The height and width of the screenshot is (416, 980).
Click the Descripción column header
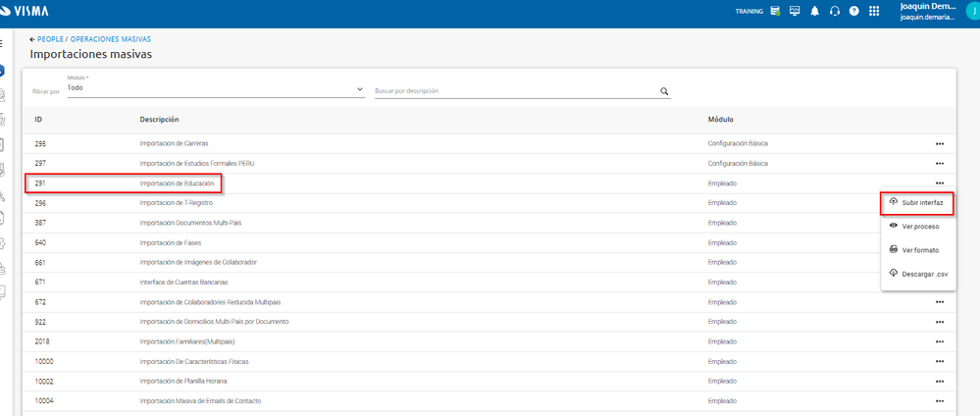[159, 119]
